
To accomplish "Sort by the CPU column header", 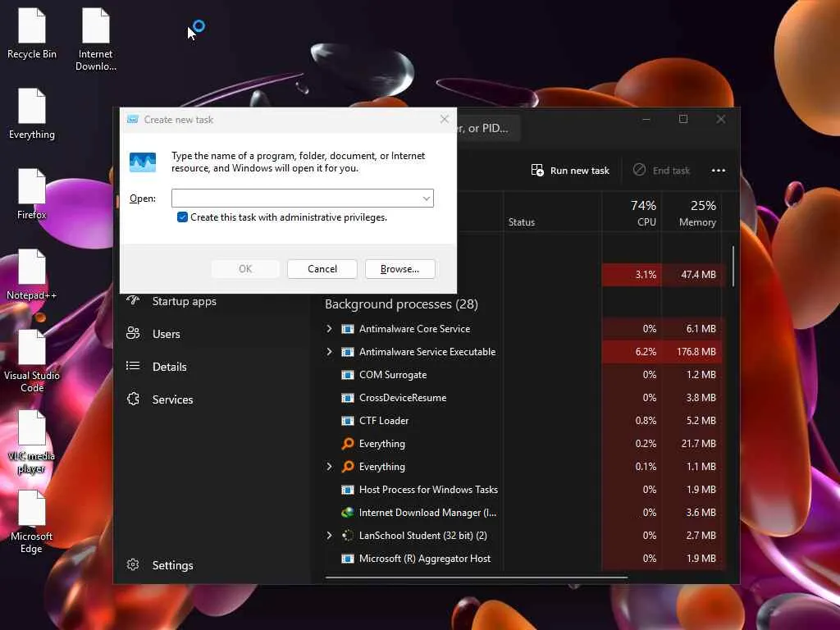I will (x=631, y=212).
